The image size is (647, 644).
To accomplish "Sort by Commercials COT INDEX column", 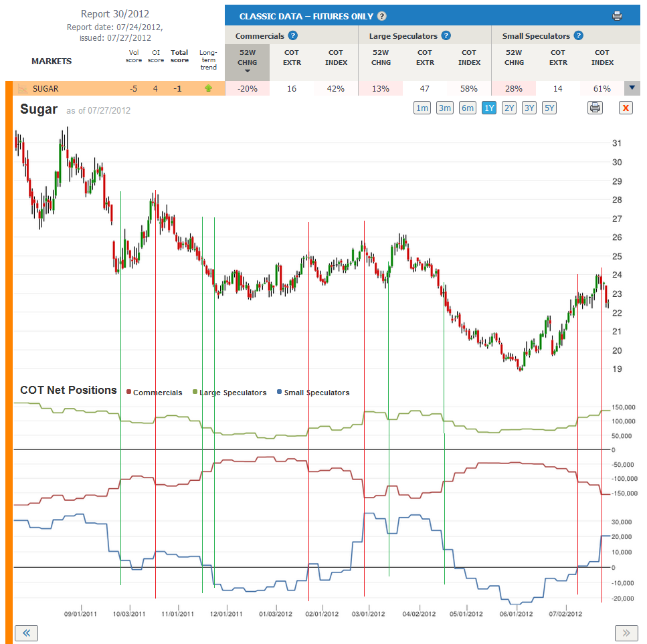I will click(336, 58).
